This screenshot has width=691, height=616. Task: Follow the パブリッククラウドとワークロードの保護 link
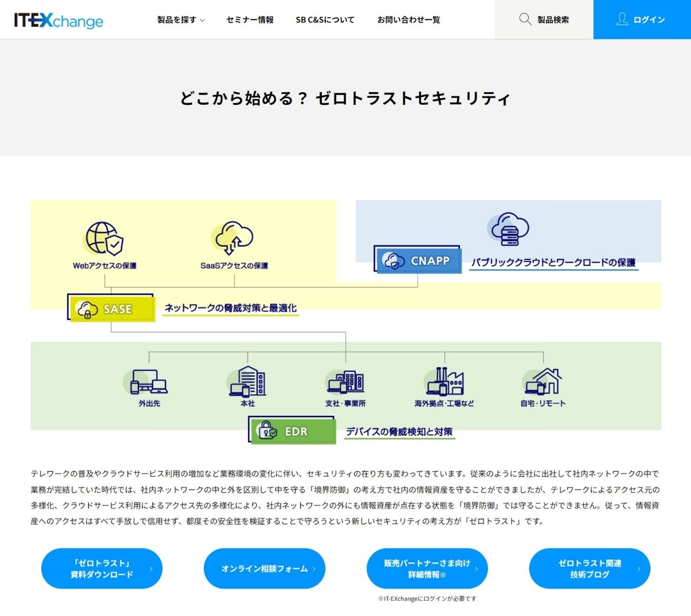(554, 263)
